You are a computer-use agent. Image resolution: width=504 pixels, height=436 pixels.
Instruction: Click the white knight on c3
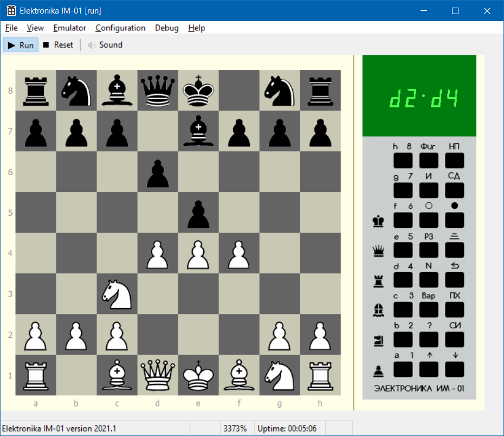(x=117, y=294)
